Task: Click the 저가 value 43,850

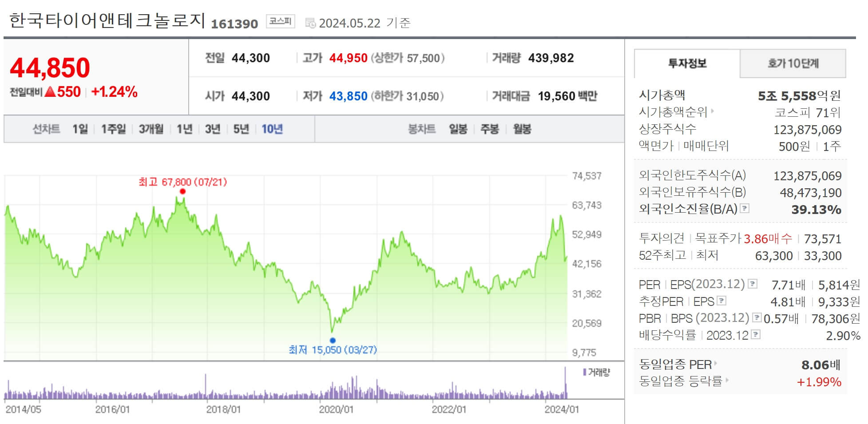Action: 349,96
